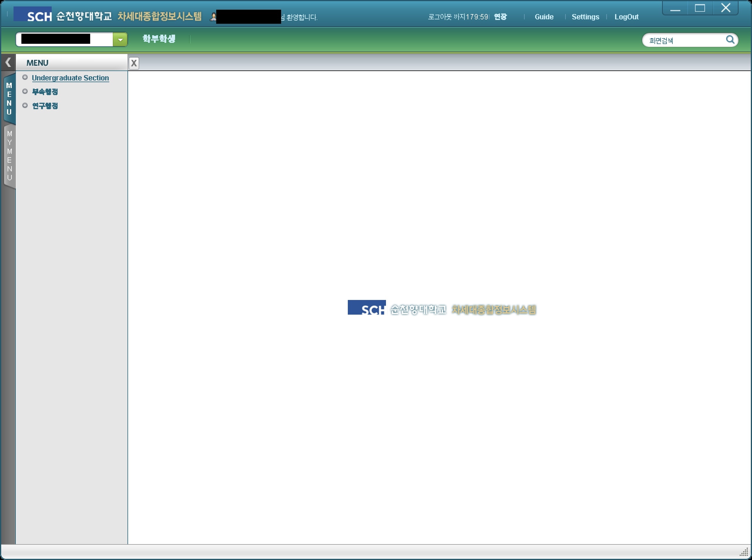752x560 pixels.
Task: Open the Guide link
Action: pyautogui.click(x=544, y=17)
